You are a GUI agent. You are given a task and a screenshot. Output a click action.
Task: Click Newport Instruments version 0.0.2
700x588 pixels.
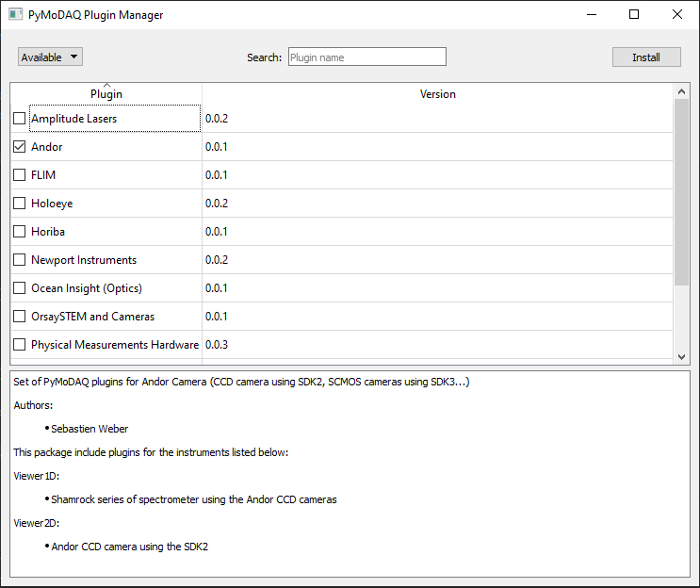437,259
